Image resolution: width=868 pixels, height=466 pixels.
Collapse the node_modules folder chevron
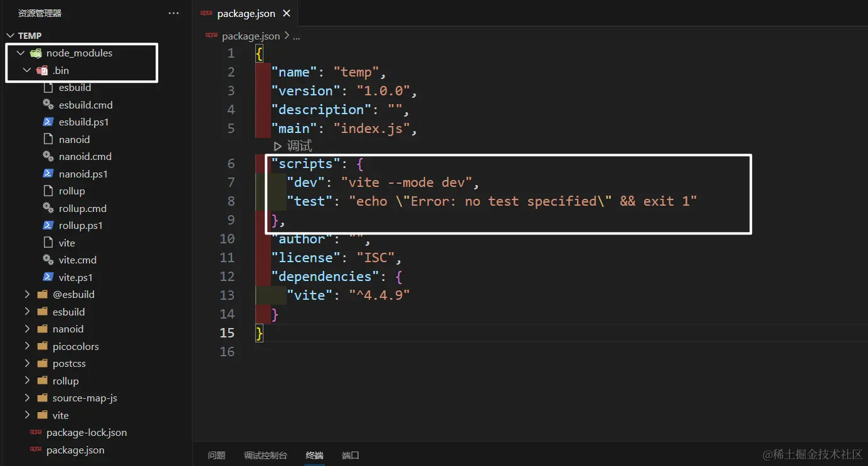(21, 53)
